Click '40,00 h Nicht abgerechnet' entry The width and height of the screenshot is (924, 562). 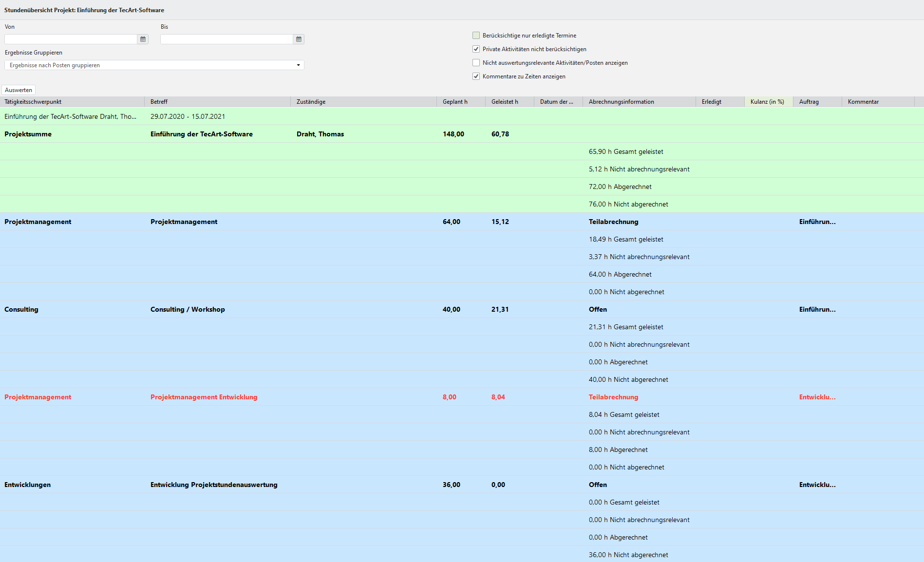click(628, 379)
